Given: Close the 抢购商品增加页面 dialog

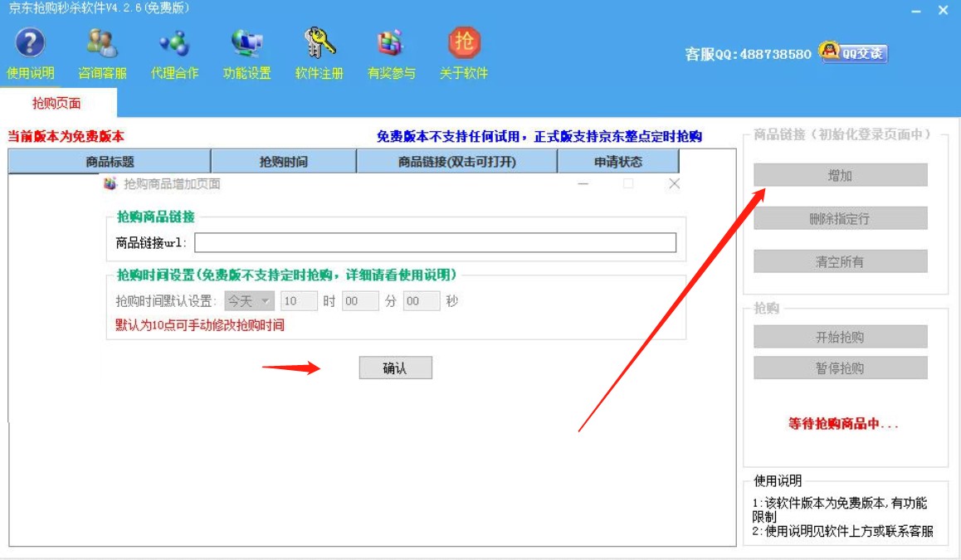Looking at the screenshot, I should tap(673, 183).
